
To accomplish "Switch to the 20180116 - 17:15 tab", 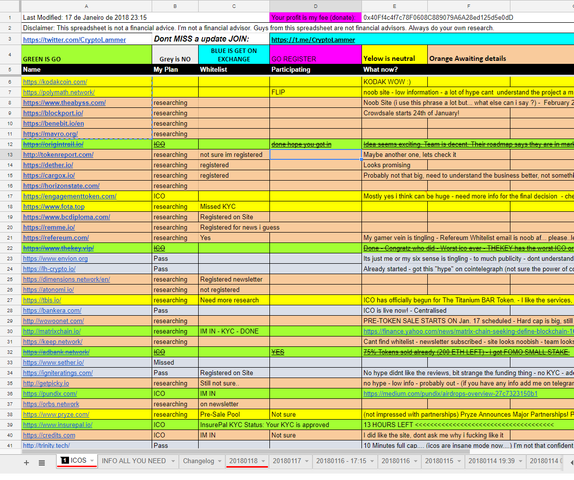I will pos(341,461).
